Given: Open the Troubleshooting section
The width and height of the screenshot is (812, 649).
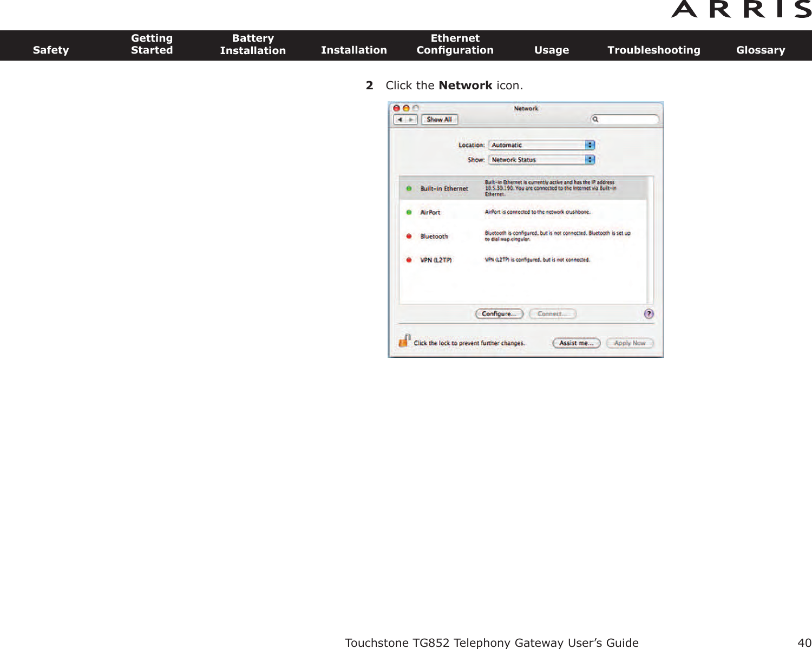Looking at the screenshot, I should (654, 50).
